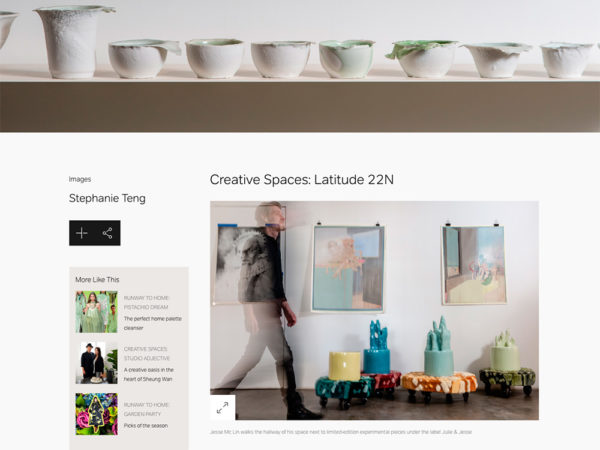Open the Pistachio Dream thumbnail
This screenshot has height=450, width=600.
[96, 311]
